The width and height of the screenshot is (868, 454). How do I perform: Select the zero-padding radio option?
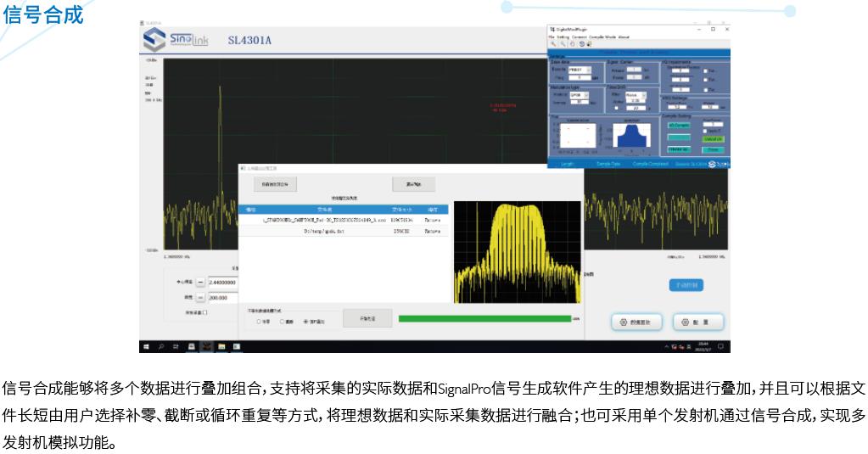(259, 322)
